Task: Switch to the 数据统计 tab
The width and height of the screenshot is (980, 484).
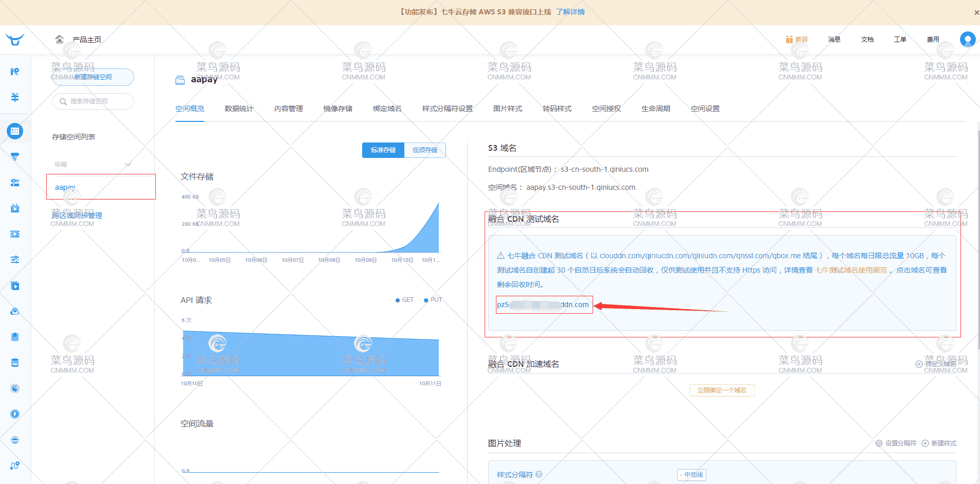Action: pyautogui.click(x=239, y=109)
